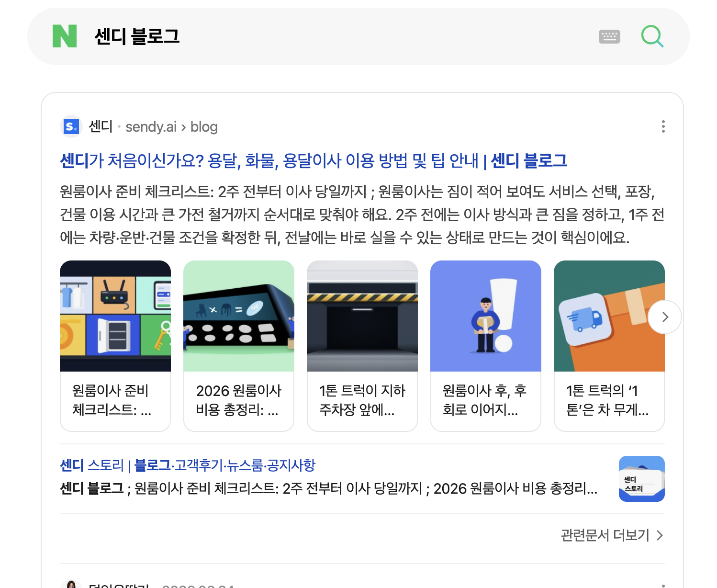717x588 pixels.
Task: Click the source name 센디
Action: (101, 126)
